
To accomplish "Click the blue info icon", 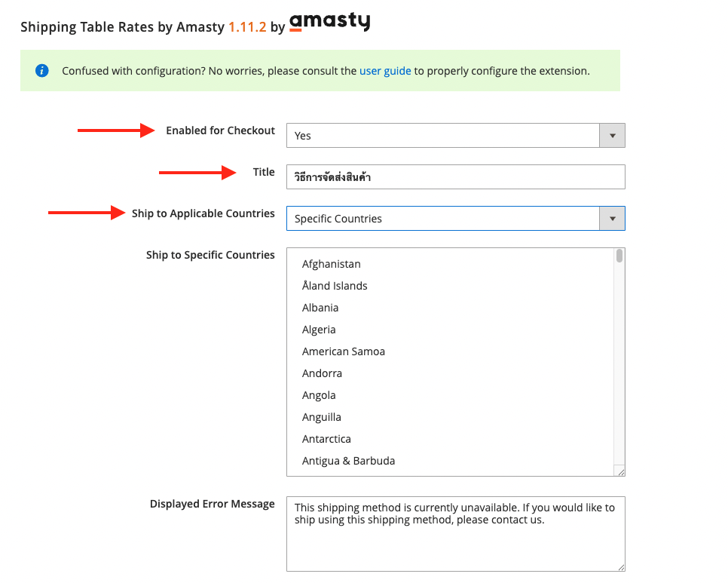I will coord(41,71).
